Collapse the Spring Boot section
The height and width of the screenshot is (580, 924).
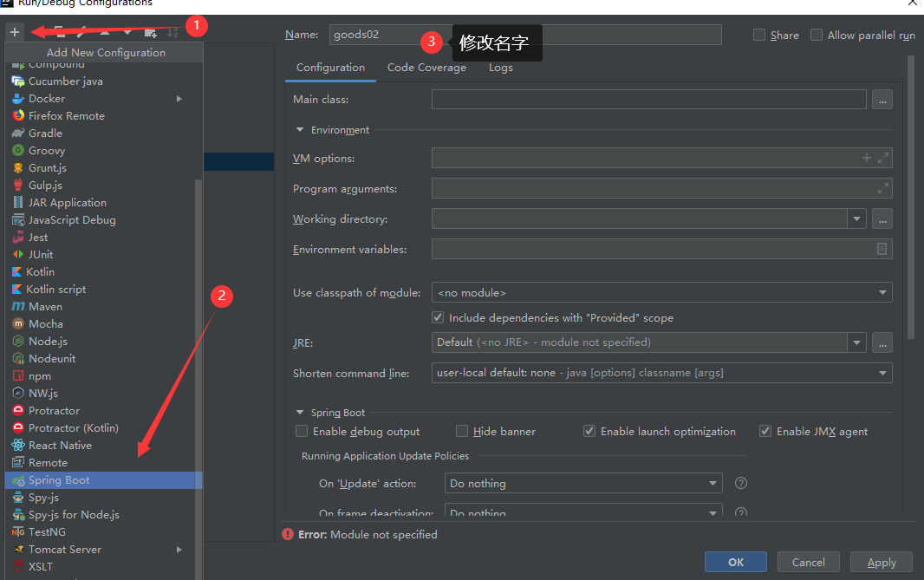[x=300, y=413]
